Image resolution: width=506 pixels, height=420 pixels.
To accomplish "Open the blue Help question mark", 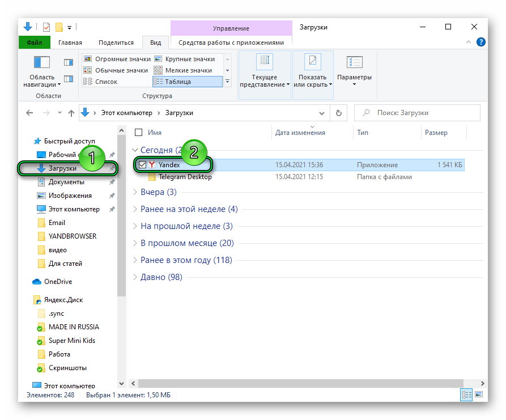I will coord(481,42).
